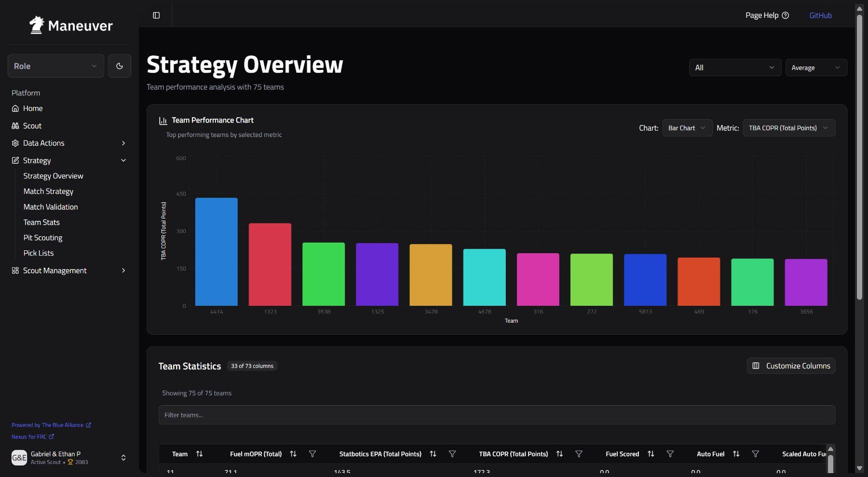Click the magenta bar for team 316
868x477 pixels.
538,279
